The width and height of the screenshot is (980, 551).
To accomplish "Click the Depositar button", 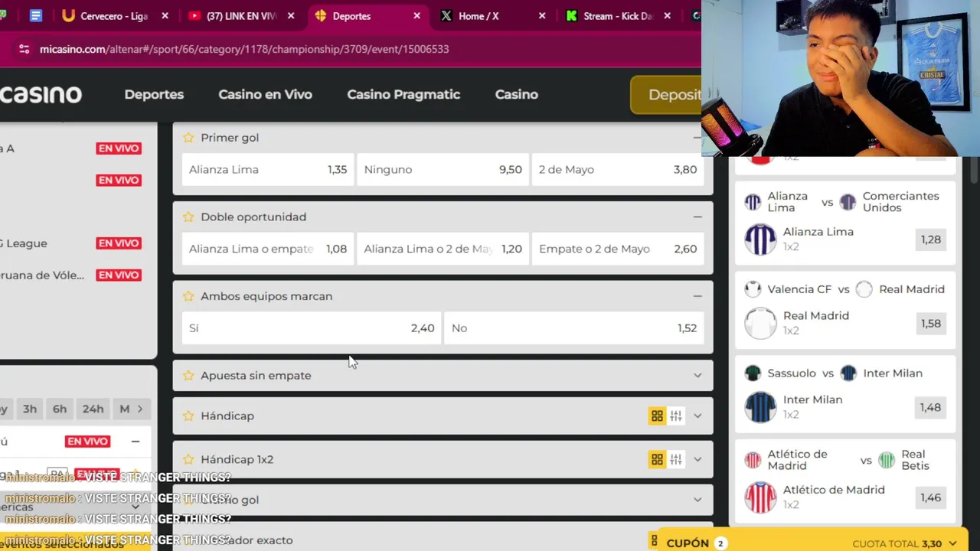I will (x=666, y=95).
